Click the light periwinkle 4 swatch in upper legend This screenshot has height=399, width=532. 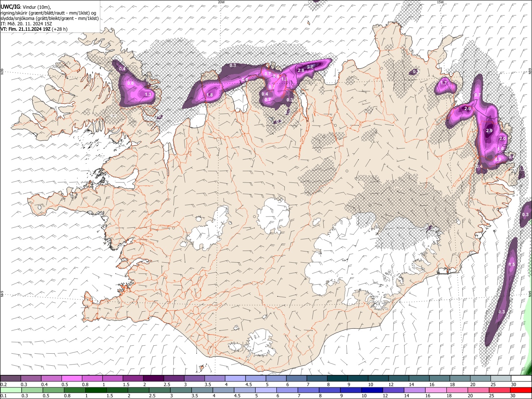point(235,379)
